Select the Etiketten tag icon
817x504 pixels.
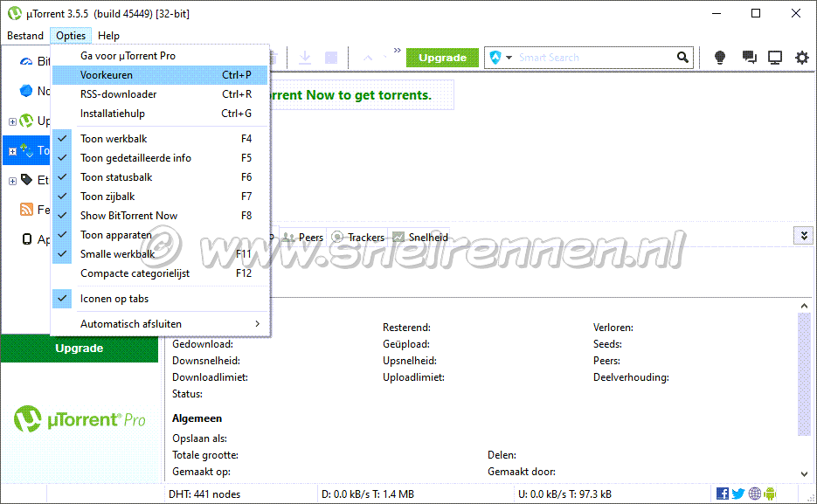[26, 180]
